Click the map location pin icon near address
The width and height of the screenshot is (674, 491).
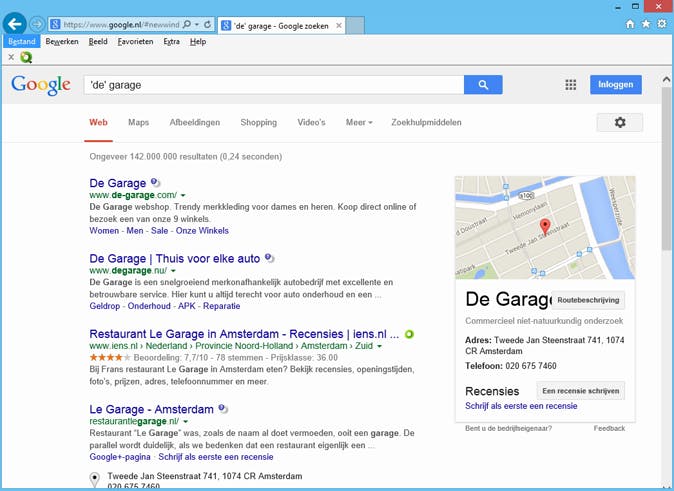tap(95, 479)
